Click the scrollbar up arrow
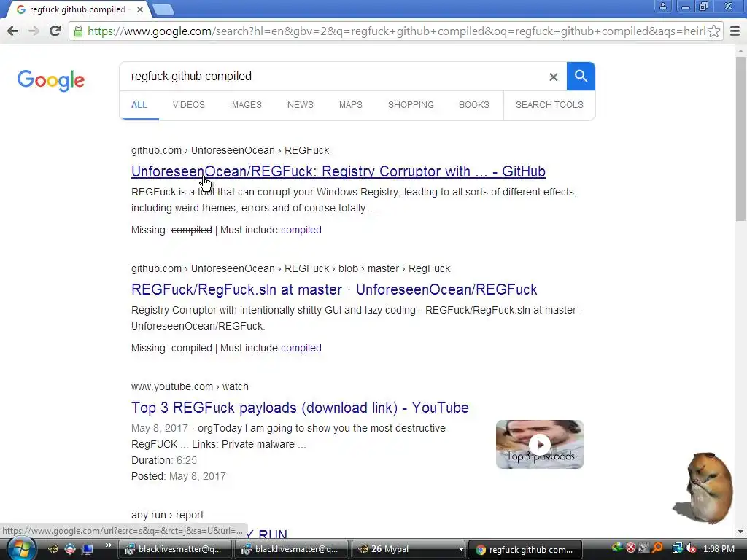The image size is (747, 560). 740,50
